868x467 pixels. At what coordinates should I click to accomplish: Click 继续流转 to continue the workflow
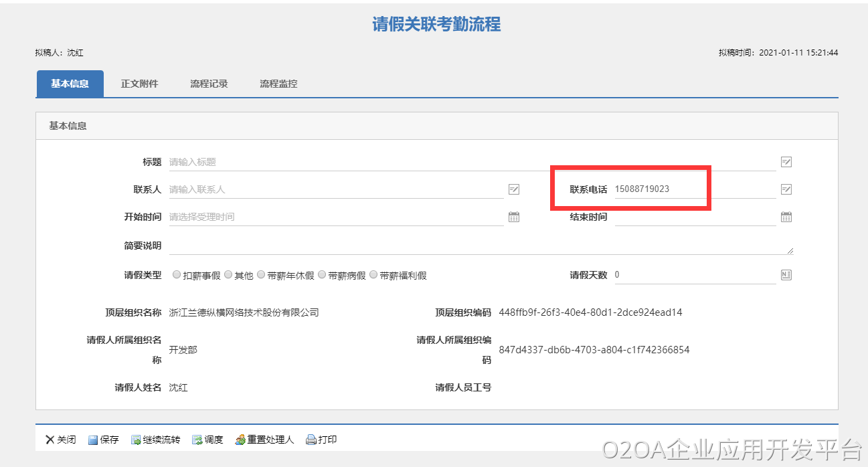pos(155,440)
